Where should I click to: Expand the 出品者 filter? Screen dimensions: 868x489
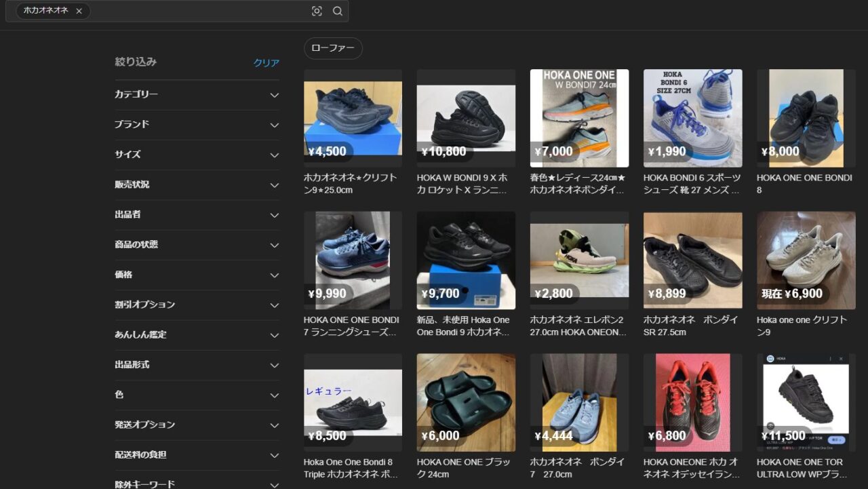pyautogui.click(x=197, y=215)
